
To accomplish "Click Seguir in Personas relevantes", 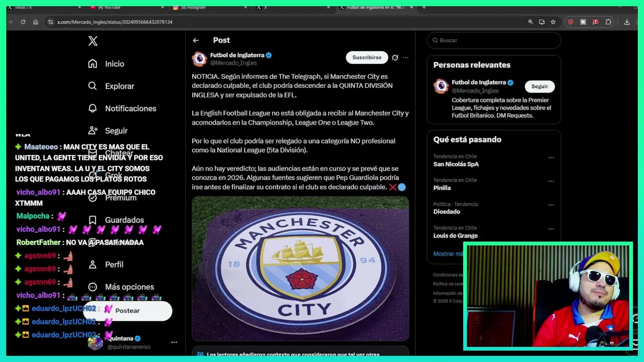I will point(539,86).
